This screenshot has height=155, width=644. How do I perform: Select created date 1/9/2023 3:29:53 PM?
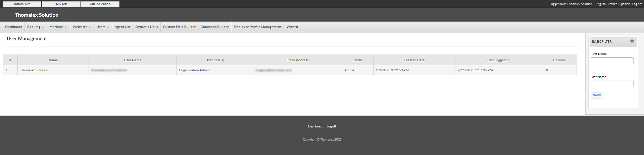point(414,70)
